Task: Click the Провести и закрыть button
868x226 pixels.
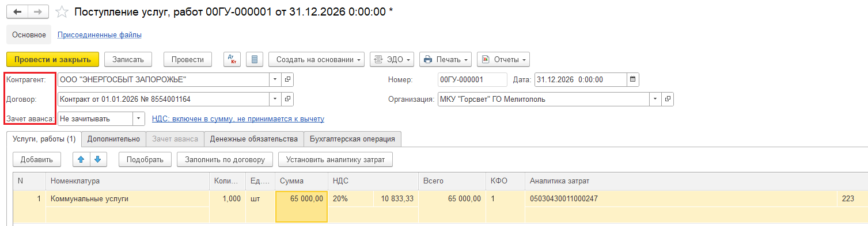Action: [53, 59]
